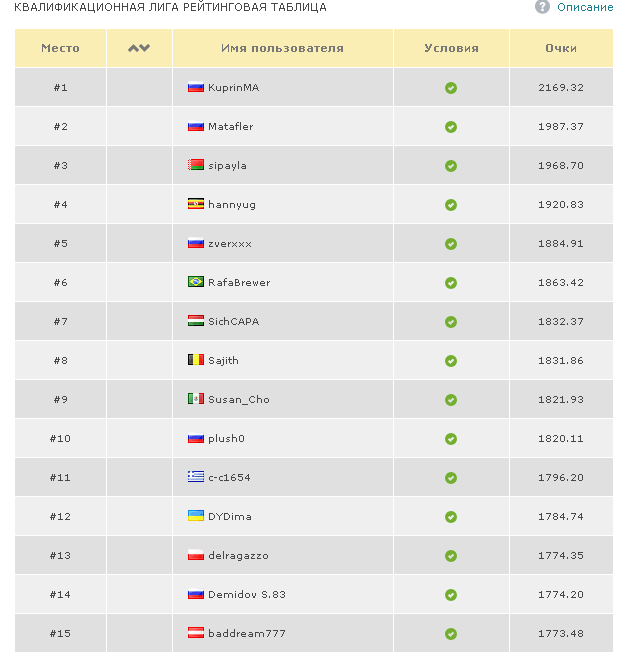Click the green condition checkmark for plush0
629x652 pixels.
tap(451, 439)
